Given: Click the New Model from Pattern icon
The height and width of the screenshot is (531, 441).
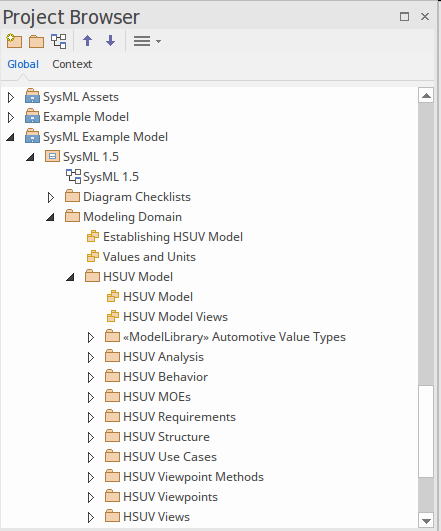Looking at the screenshot, I should 14,41.
